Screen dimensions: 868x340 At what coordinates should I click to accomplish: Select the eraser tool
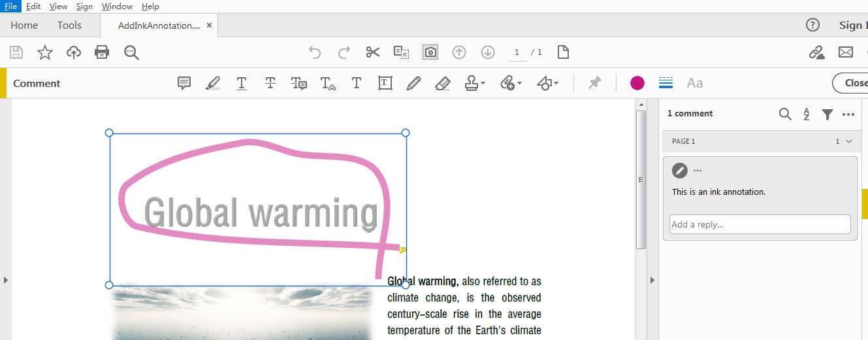pyautogui.click(x=442, y=83)
